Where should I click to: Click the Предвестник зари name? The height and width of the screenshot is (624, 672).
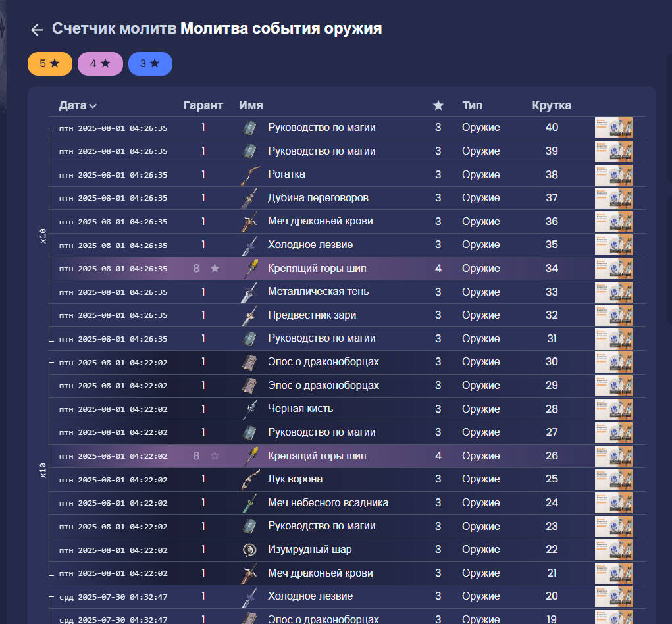pyautogui.click(x=312, y=315)
